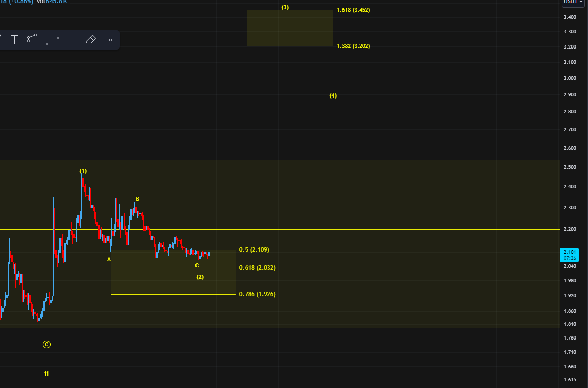Viewport: 588px width, 388px height.
Task: Select the upper Fibonacci target box near (3)
Action: pyautogui.click(x=290, y=28)
